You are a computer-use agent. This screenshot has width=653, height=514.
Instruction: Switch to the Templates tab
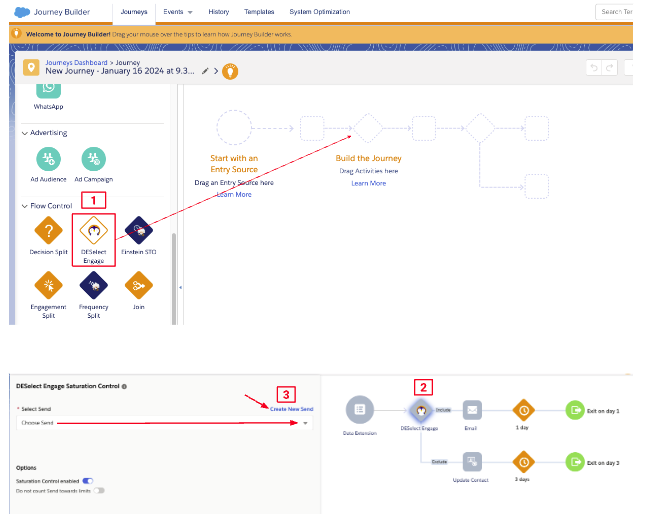pyautogui.click(x=259, y=12)
